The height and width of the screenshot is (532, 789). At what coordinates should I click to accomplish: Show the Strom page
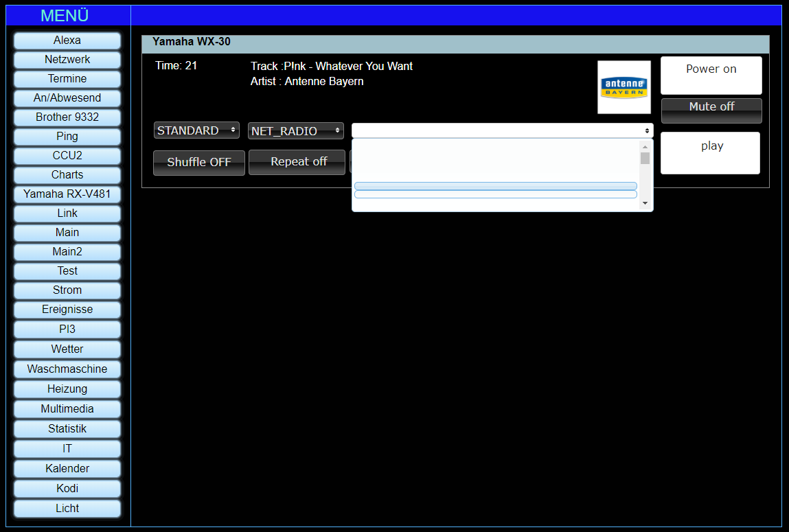click(67, 290)
